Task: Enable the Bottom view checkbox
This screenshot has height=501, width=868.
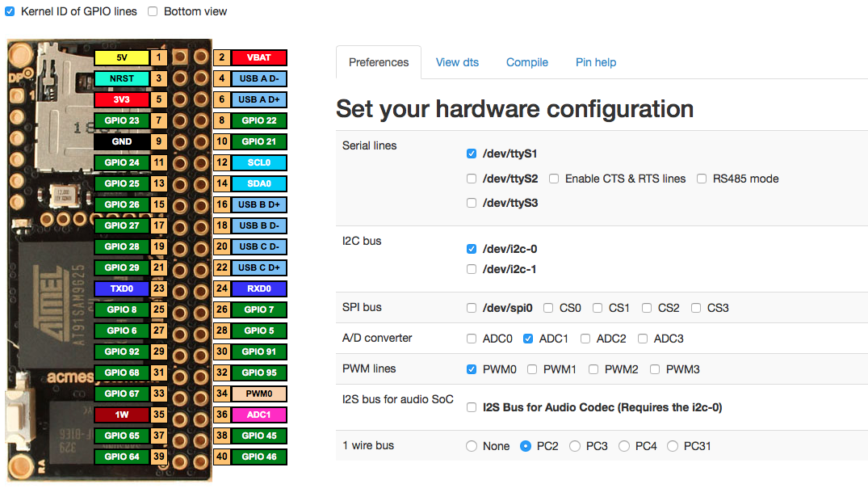Action: pos(153,11)
